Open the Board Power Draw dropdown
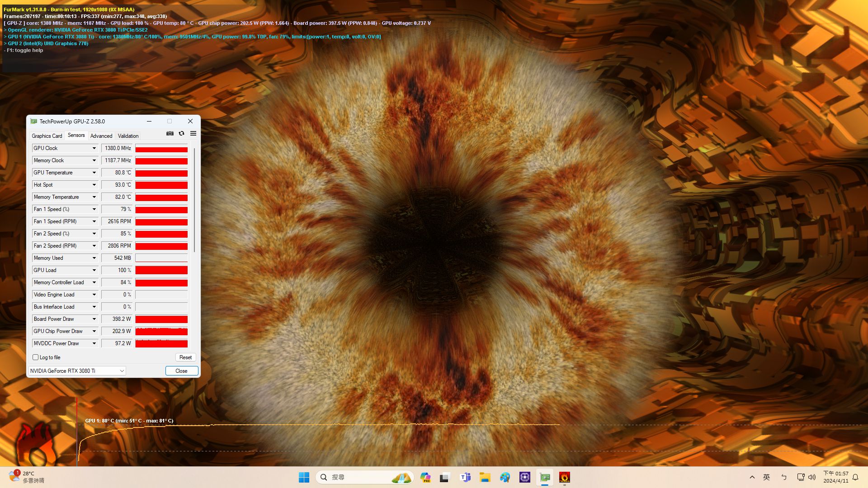Screen dimensions: 868x488 94,319
